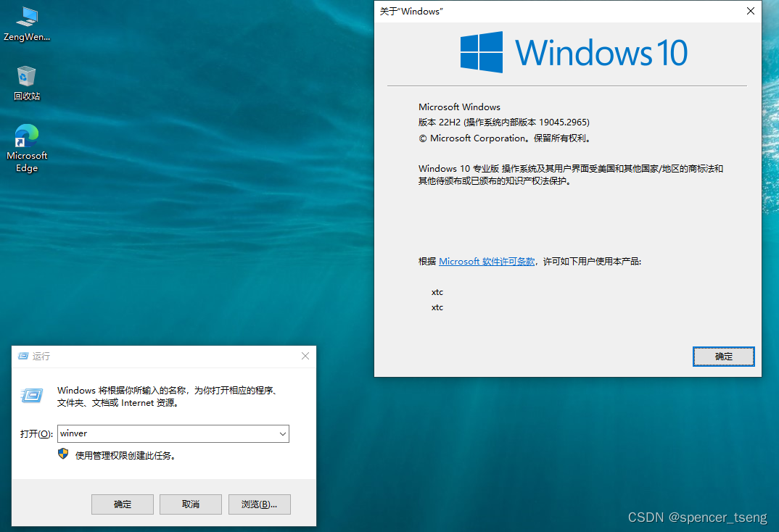Open Microsoft 软件许可条款 link
This screenshot has height=532, width=779.
click(x=487, y=262)
